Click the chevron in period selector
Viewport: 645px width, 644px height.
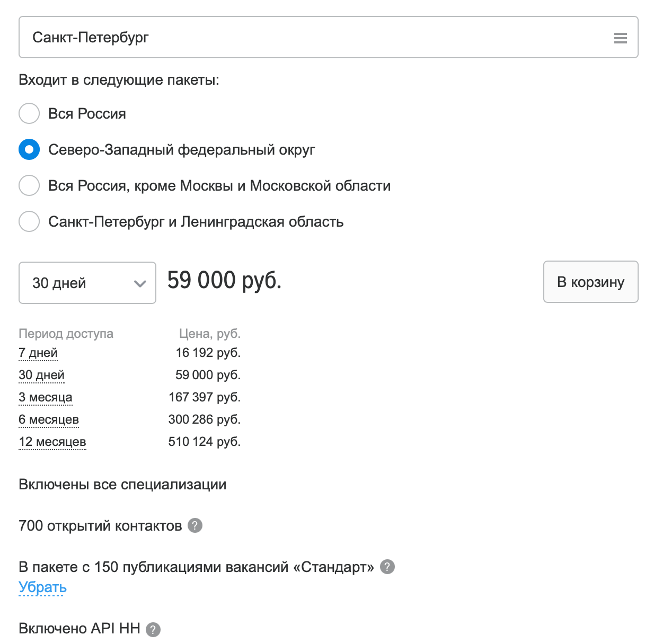140,284
